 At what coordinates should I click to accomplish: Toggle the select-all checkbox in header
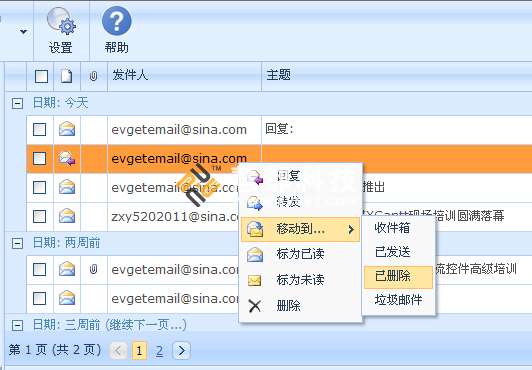click(x=41, y=76)
